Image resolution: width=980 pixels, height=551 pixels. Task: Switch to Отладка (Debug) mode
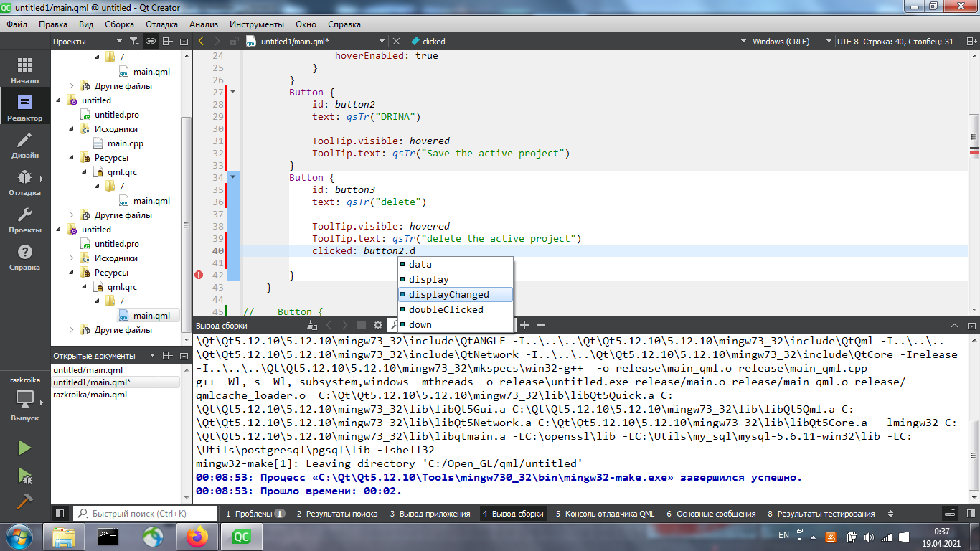click(25, 182)
